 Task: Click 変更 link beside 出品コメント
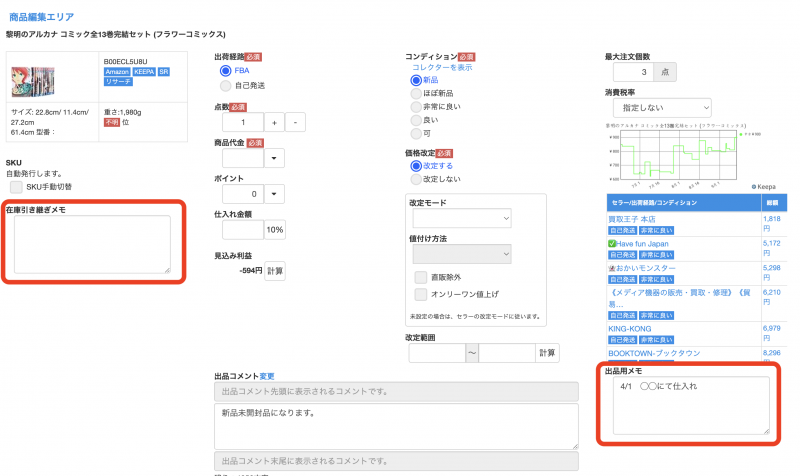(x=267, y=377)
